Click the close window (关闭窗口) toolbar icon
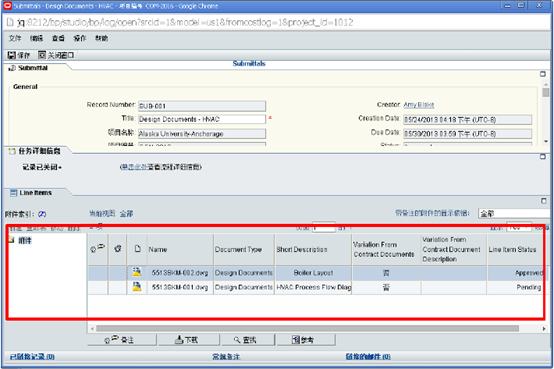Screen dimensions: 554x369 point(42,55)
